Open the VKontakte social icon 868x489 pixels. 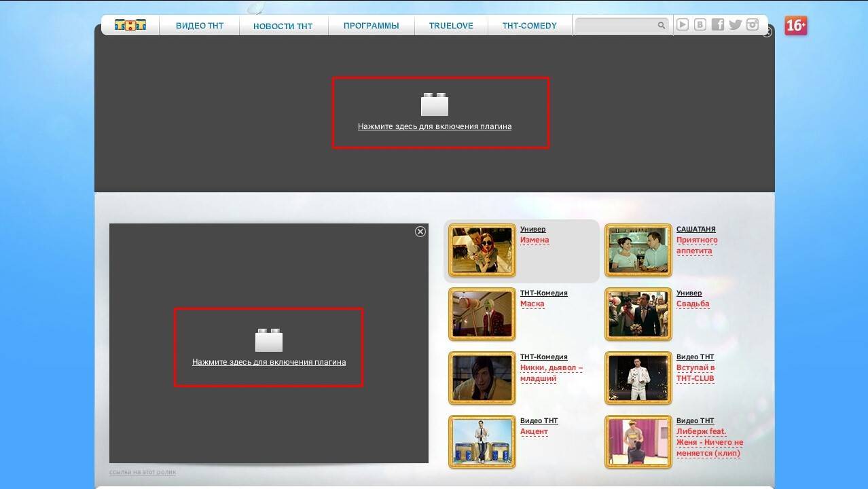[x=700, y=25]
